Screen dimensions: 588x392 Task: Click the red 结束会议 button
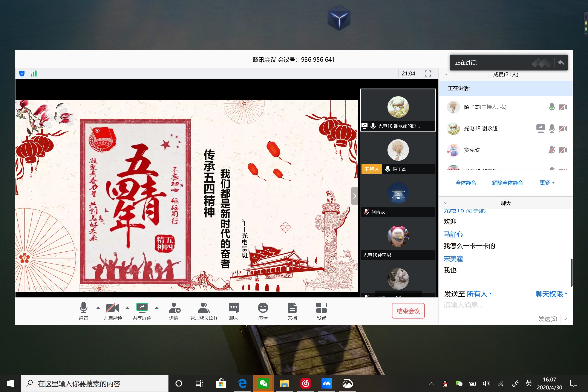click(408, 311)
